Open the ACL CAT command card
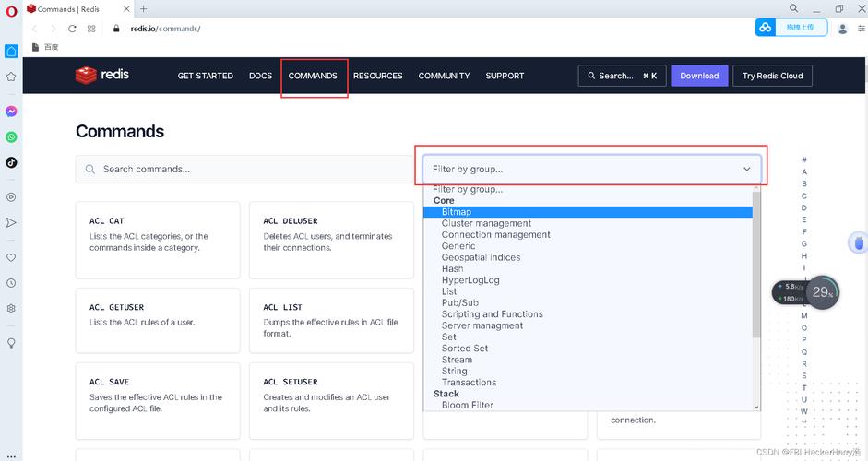 pyautogui.click(x=158, y=240)
